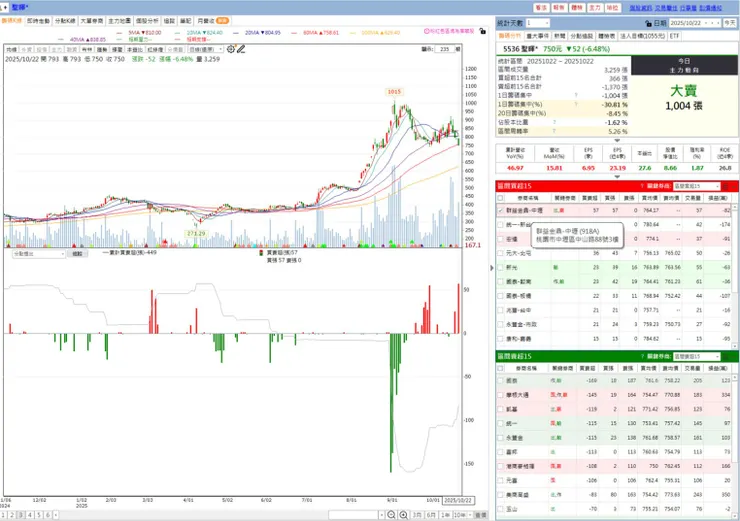Switch to the 即時走勢 tab

38,21
